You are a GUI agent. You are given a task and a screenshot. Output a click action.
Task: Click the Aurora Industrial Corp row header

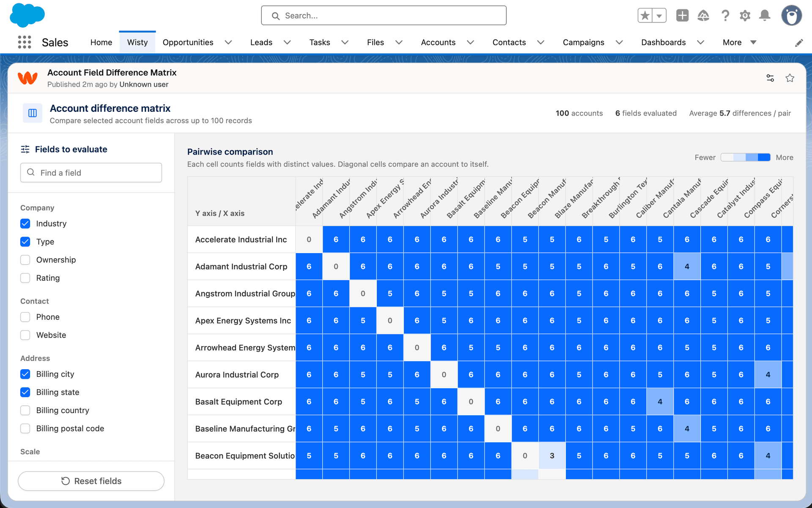[x=241, y=375]
